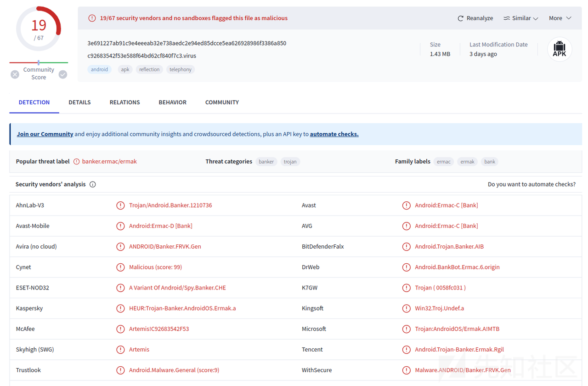
Task: Click the 19/67 detection score ring
Action: pyautogui.click(x=39, y=28)
